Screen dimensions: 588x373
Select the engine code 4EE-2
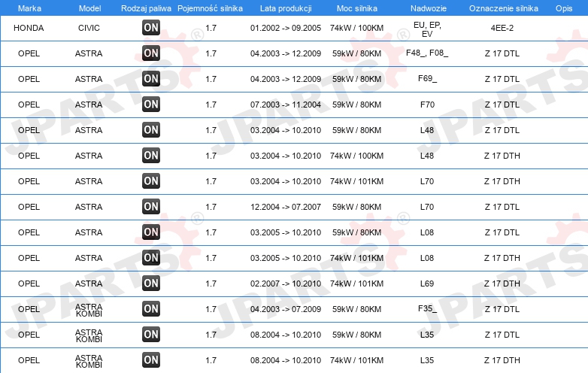(x=502, y=28)
